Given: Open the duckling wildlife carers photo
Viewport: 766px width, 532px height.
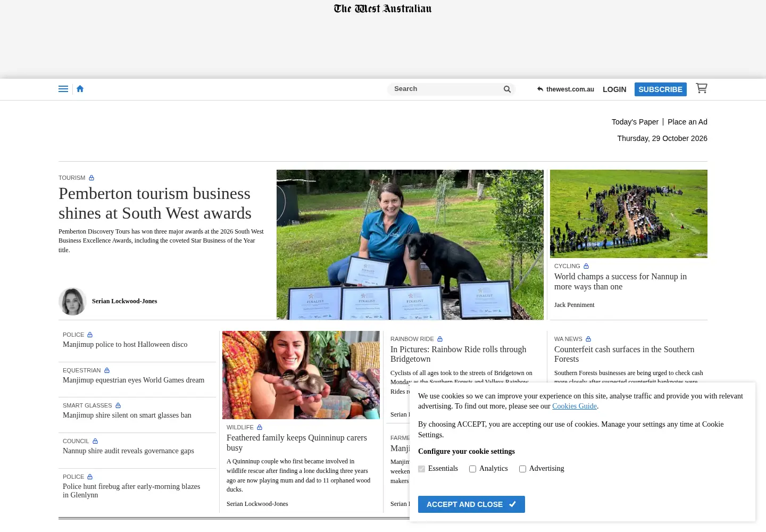Looking at the screenshot, I should click(x=301, y=375).
